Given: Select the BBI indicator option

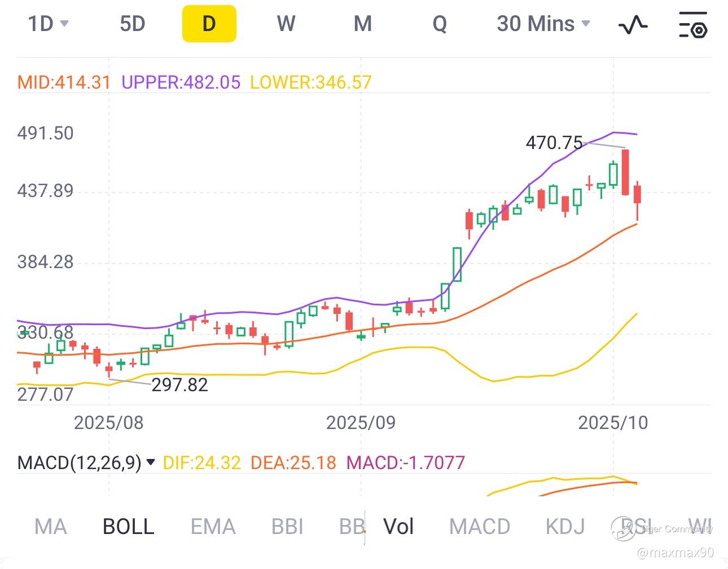Looking at the screenshot, I should [287, 527].
